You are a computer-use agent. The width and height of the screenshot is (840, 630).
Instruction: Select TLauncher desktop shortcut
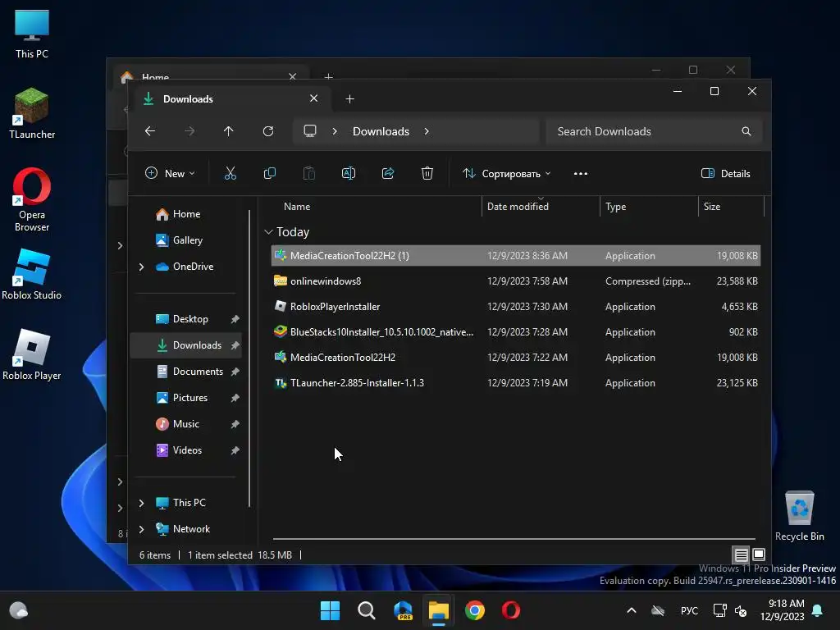click(x=32, y=114)
